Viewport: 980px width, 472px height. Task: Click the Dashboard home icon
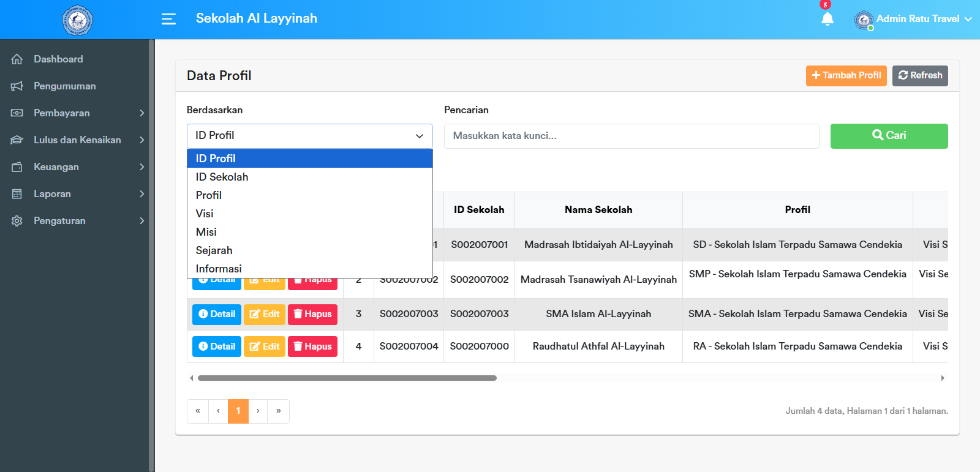pyautogui.click(x=17, y=59)
